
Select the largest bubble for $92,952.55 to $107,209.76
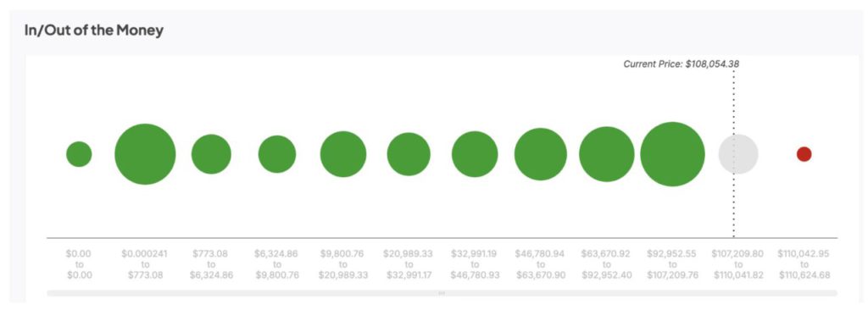(672, 154)
